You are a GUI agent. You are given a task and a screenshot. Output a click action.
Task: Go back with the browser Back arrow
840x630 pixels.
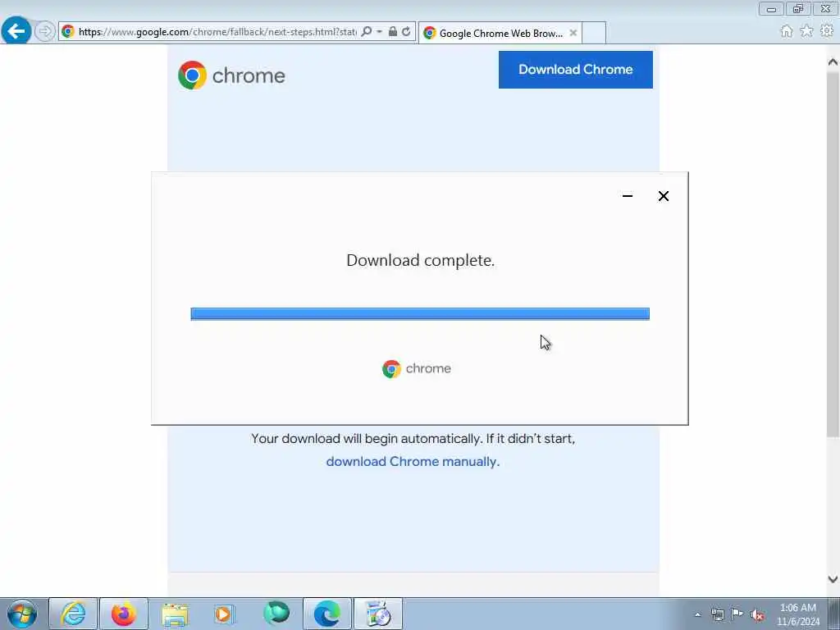[x=16, y=31]
